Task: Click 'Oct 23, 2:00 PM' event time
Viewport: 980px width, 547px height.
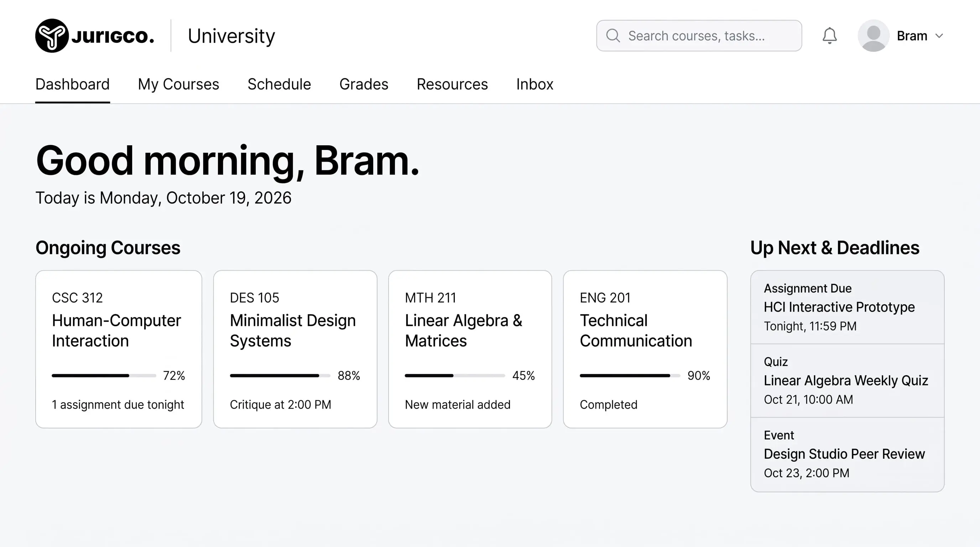Action: click(x=807, y=473)
